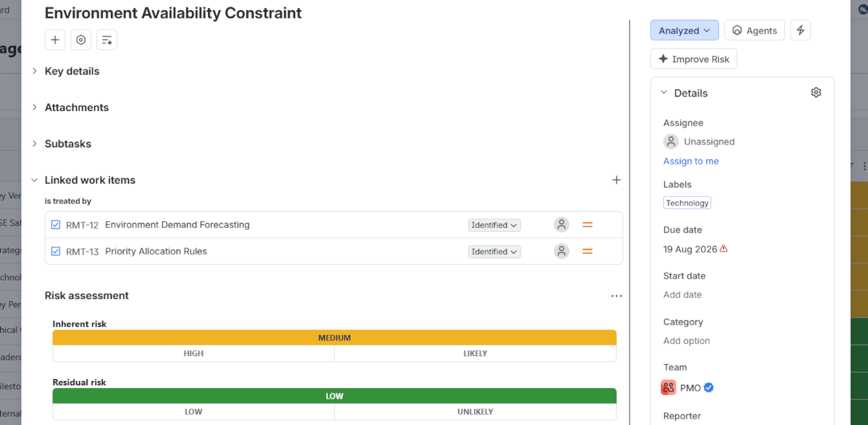Change status of RMT-13 from Identified

coord(494,252)
